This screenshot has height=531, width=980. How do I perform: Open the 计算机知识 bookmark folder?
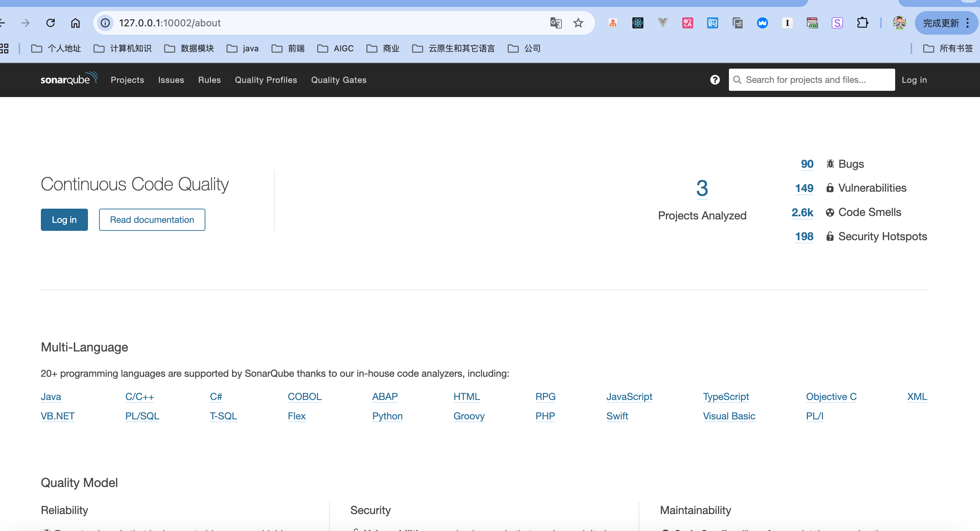tap(123, 49)
